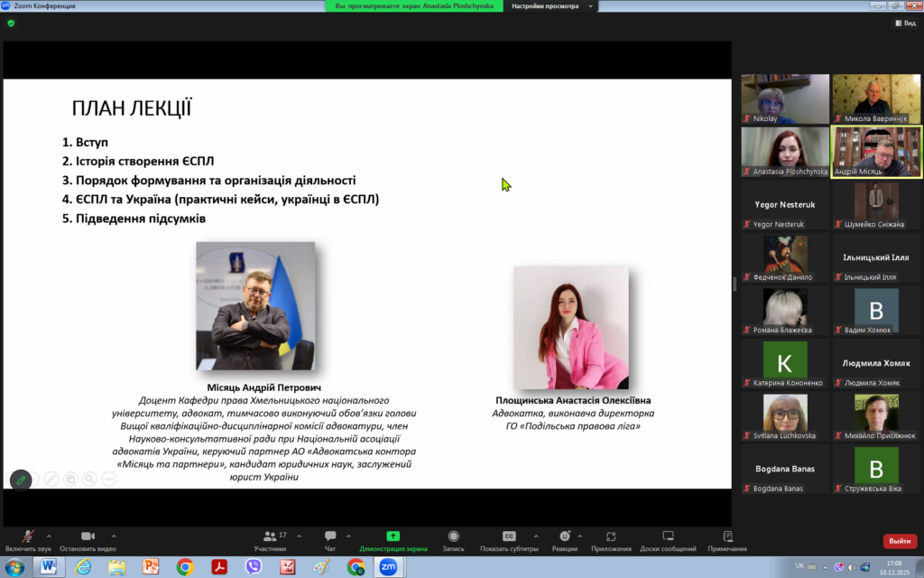Viewport: 924px width, 578px height.
Task: Open Доски сообщений whiteboards
Action: pos(668,540)
